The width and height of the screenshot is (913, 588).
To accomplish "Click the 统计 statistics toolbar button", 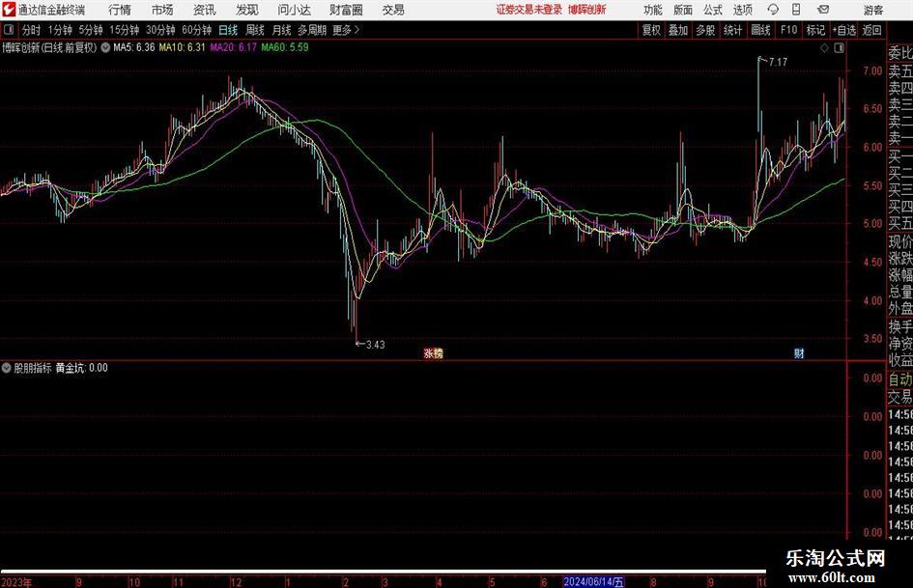I will click(733, 30).
